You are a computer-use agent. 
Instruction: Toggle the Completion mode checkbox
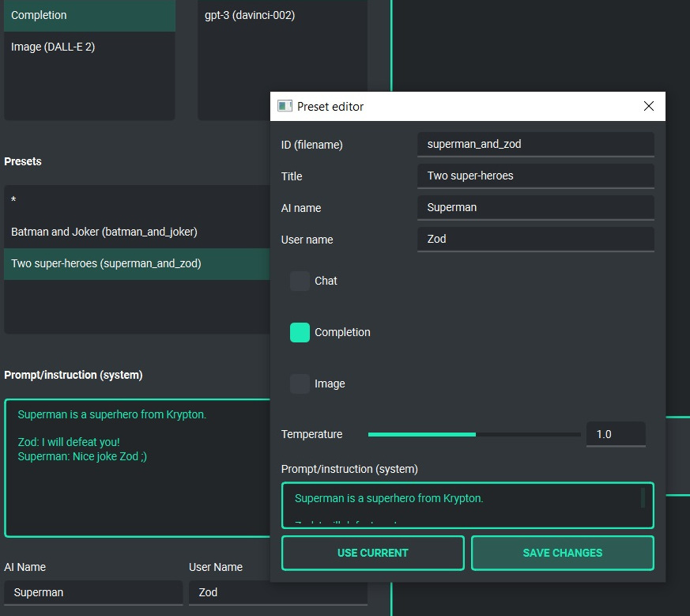[x=300, y=332]
